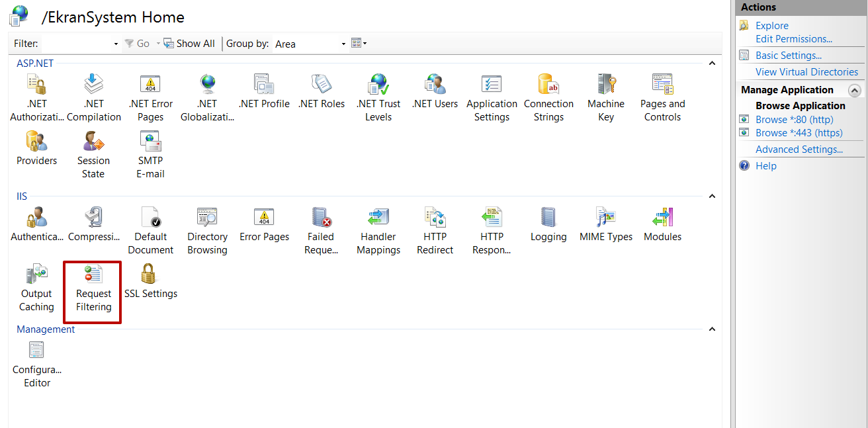Open the Machine Key feature
The height and width of the screenshot is (428, 868).
(605, 97)
